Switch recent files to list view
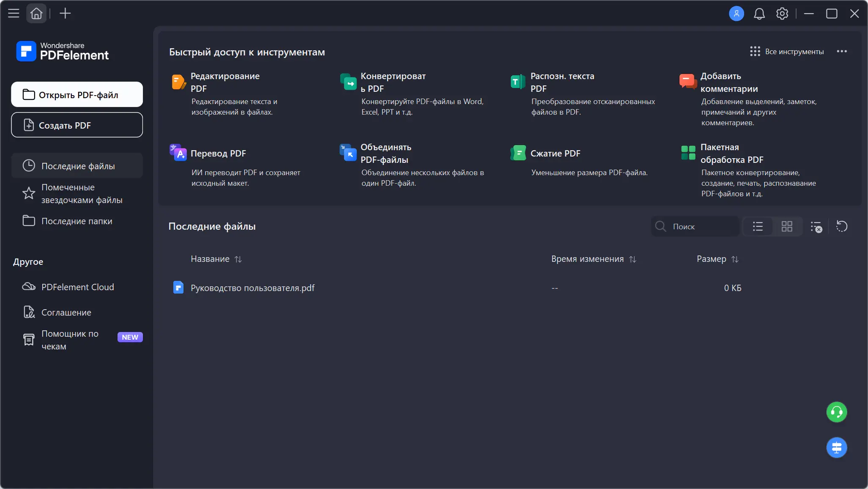This screenshot has height=489, width=868. pyautogui.click(x=758, y=226)
